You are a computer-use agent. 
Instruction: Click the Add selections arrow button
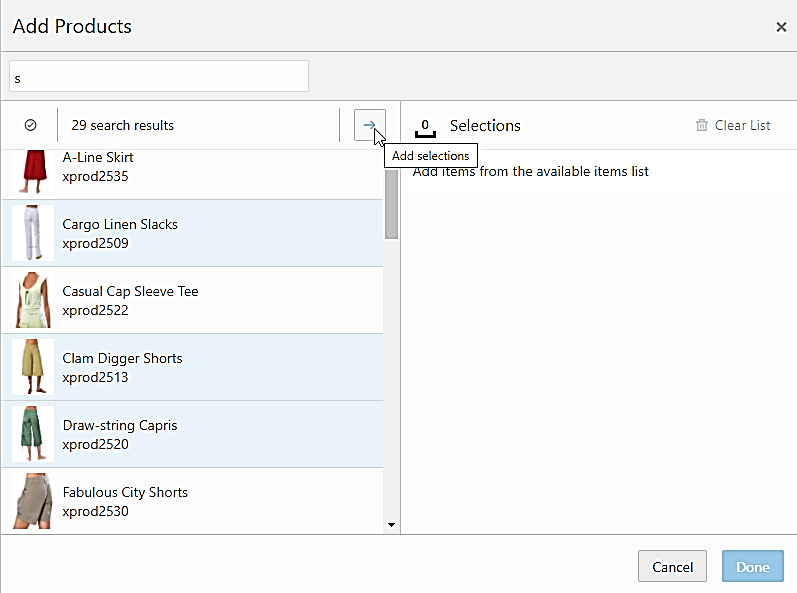[x=369, y=125]
